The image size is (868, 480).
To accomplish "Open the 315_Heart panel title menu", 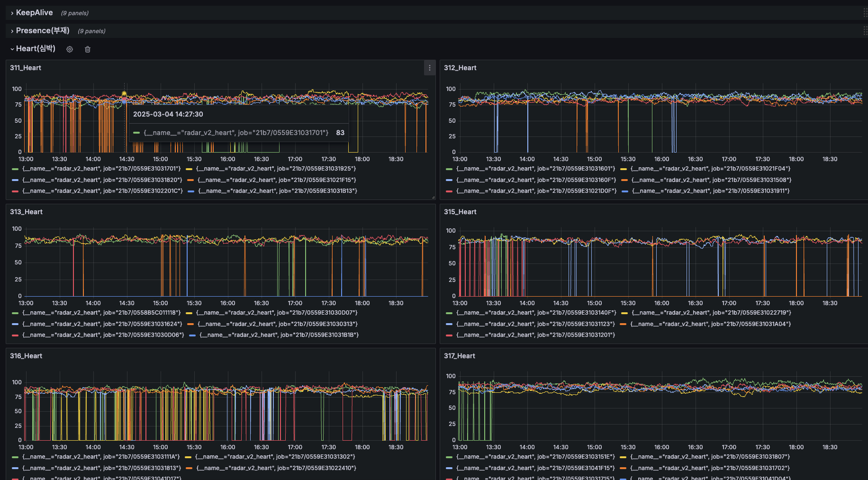I will [460, 212].
